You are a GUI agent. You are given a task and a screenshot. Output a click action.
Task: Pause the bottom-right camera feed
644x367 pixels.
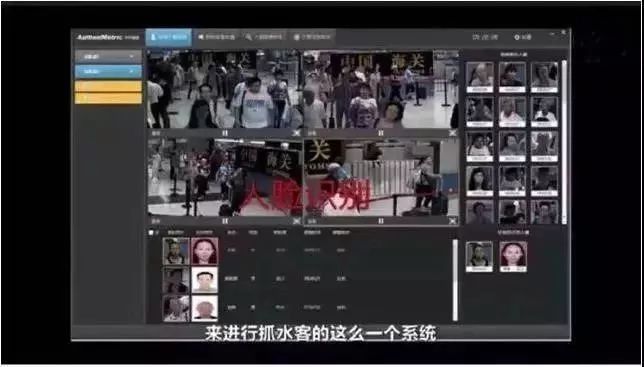point(381,221)
